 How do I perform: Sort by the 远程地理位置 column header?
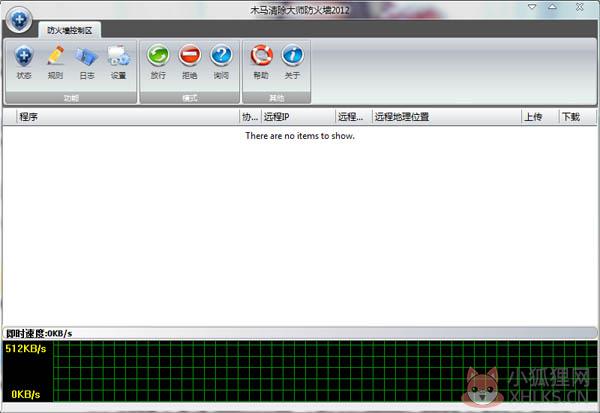pyautogui.click(x=447, y=117)
